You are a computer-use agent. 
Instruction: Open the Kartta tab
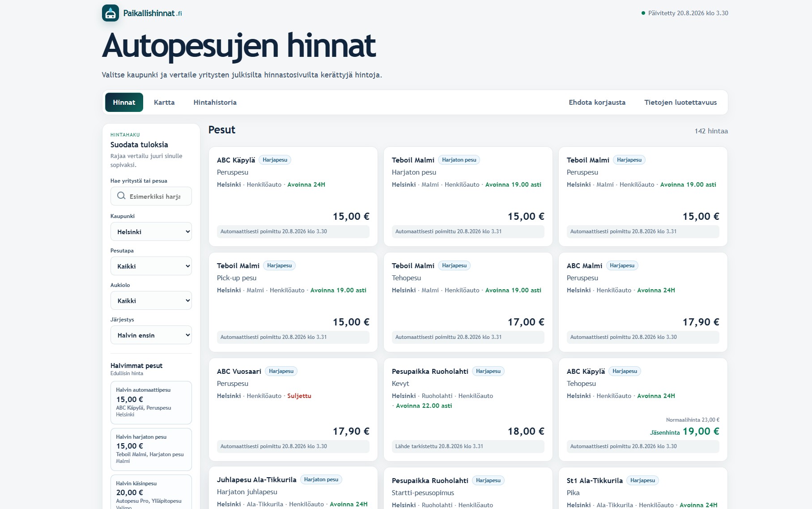(x=164, y=102)
